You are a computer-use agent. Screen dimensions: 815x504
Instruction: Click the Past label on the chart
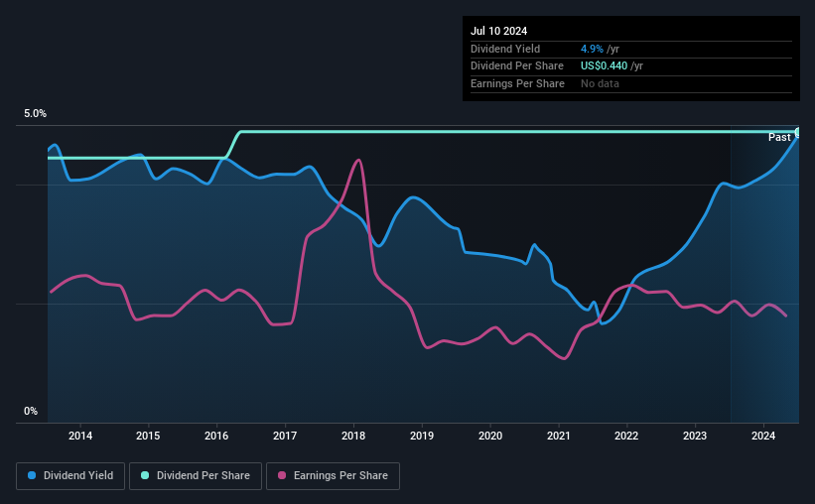(779, 137)
